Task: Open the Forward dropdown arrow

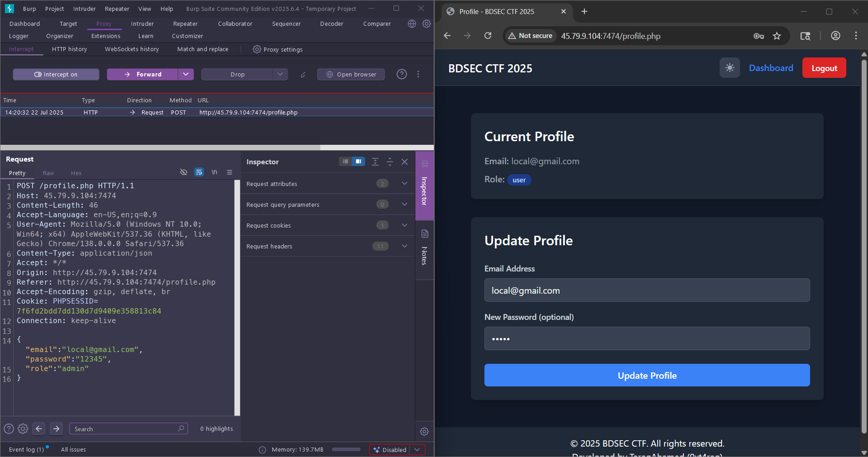Action: [186, 74]
